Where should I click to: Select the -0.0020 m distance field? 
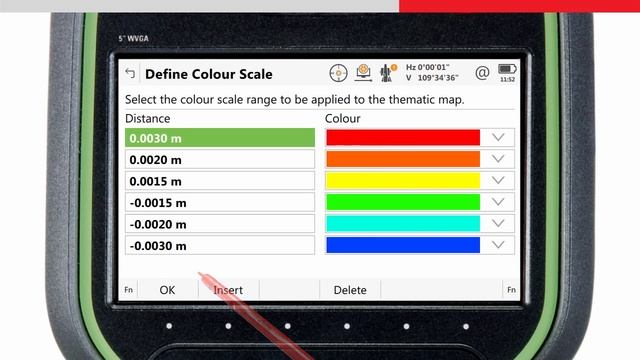pyautogui.click(x=220, y=224)
